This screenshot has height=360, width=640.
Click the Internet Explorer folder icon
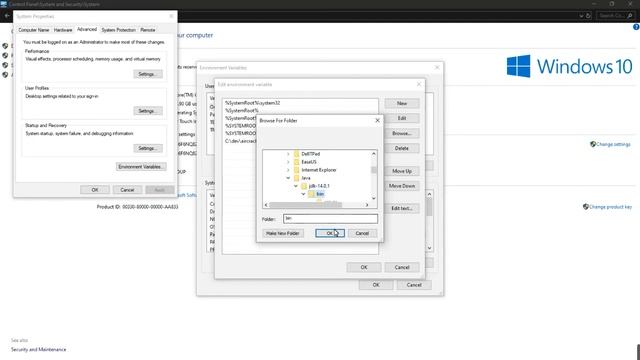[x=297, y=170]
